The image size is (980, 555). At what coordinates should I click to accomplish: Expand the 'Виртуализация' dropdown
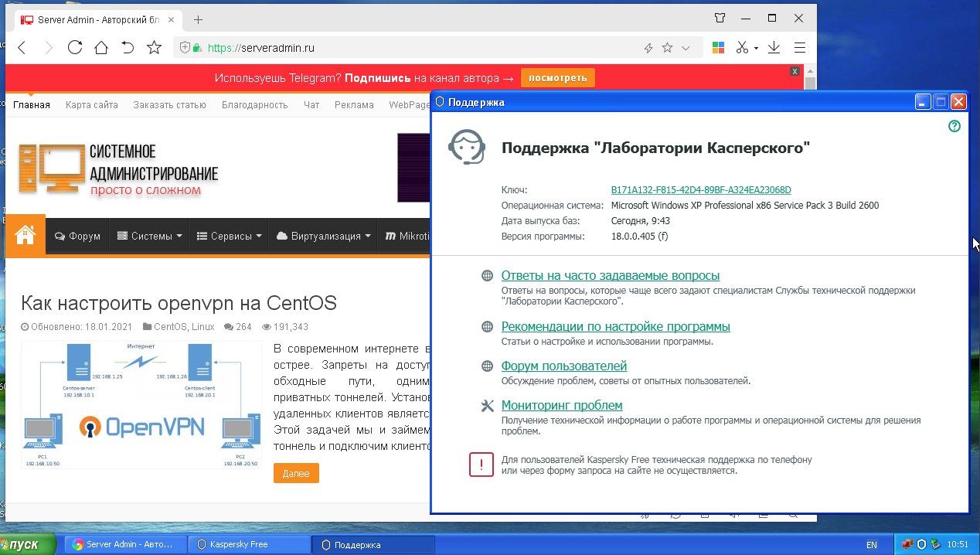[x=323, y=236]
